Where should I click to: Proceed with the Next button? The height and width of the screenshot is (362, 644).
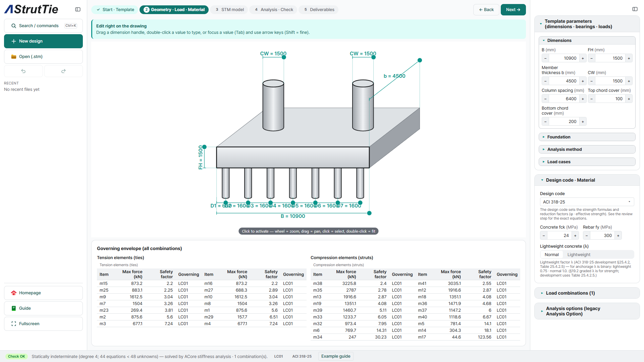coord(513,10)
